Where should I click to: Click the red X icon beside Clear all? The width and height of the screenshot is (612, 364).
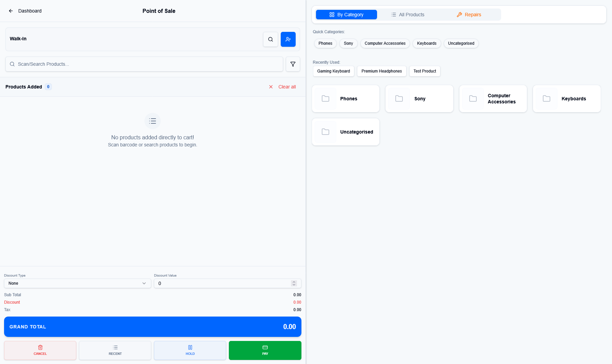tap(271, 87)
